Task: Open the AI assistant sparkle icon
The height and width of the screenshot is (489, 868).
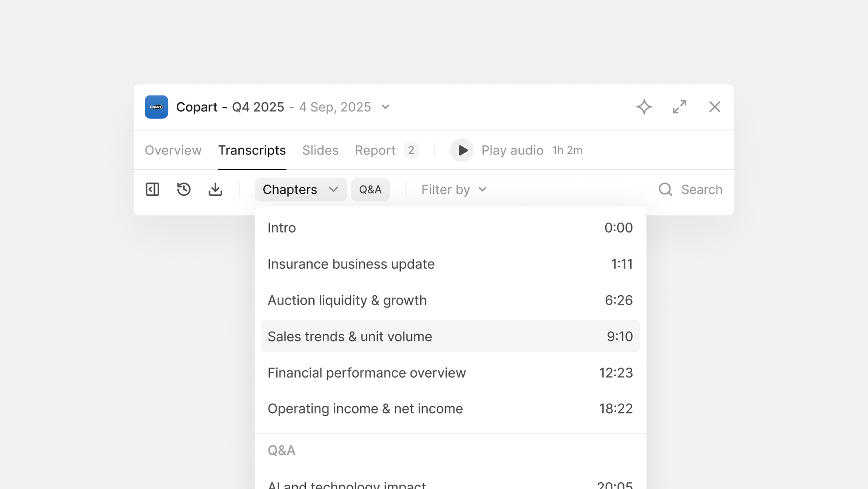Action: coord(645,107)
